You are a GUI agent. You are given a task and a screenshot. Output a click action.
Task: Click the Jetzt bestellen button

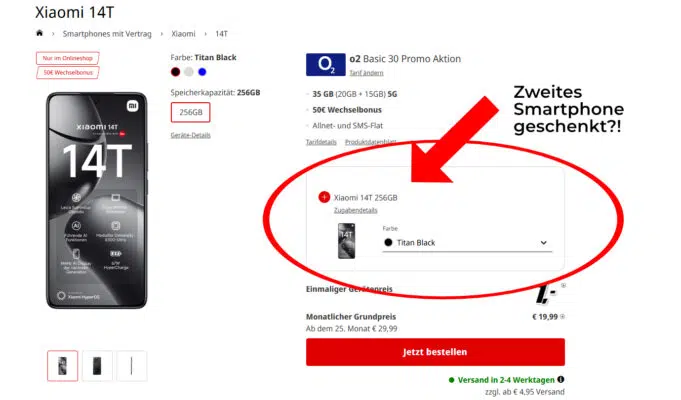(x=435, y=352)
